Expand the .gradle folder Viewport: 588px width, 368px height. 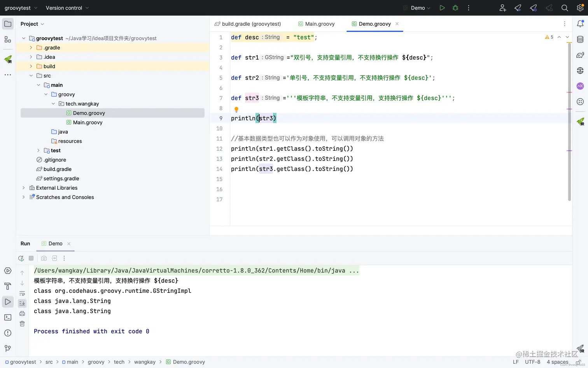[31, 48]
